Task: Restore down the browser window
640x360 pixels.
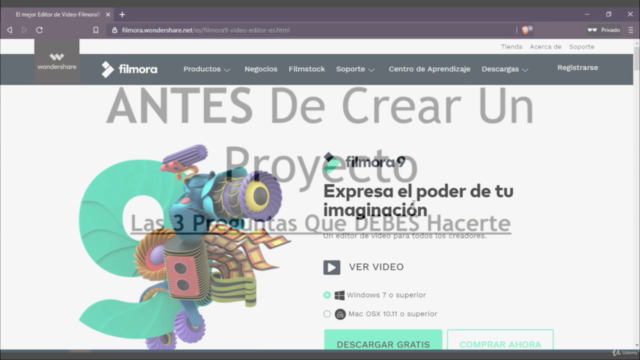Action: (609, 14)
